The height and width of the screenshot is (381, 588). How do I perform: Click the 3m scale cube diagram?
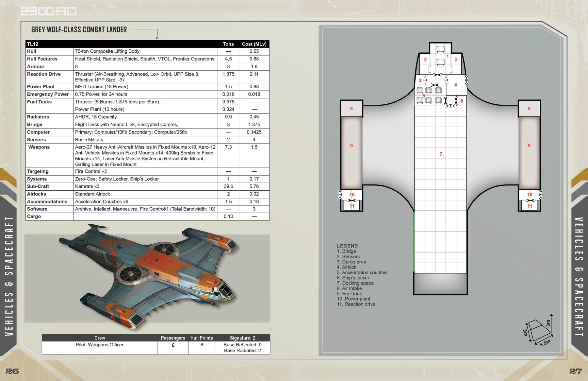tap(539, 330)
